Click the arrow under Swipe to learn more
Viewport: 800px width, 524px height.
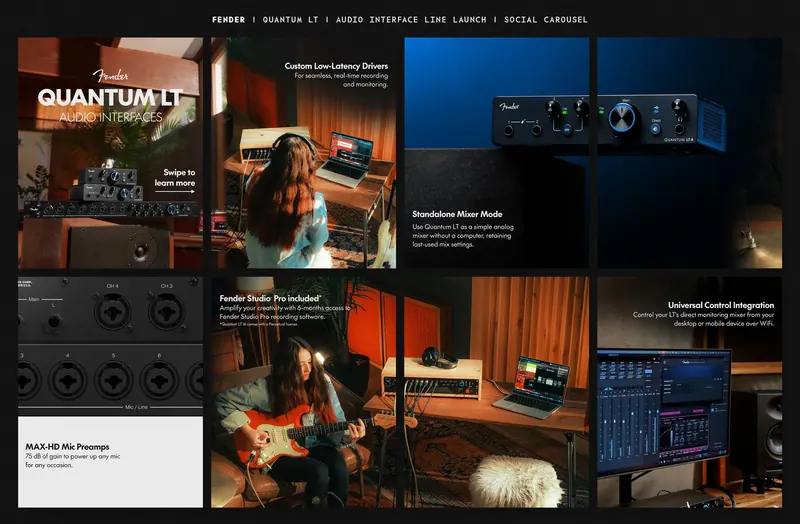(175, 192)
